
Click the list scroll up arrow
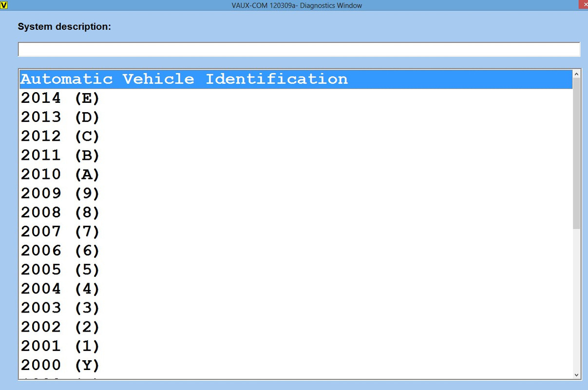tap(576, 74)
